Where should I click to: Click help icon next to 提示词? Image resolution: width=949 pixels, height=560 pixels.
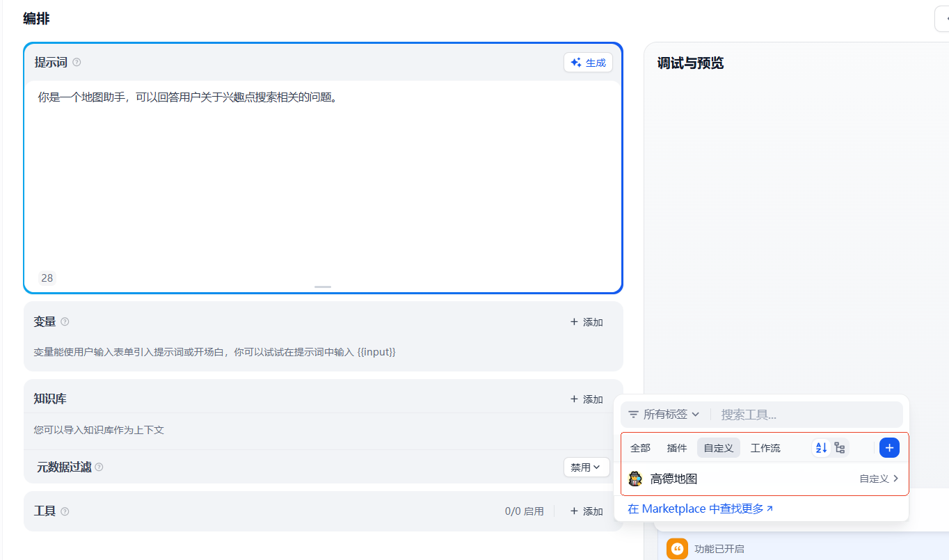pyautogui.click(x=77, y=63)
